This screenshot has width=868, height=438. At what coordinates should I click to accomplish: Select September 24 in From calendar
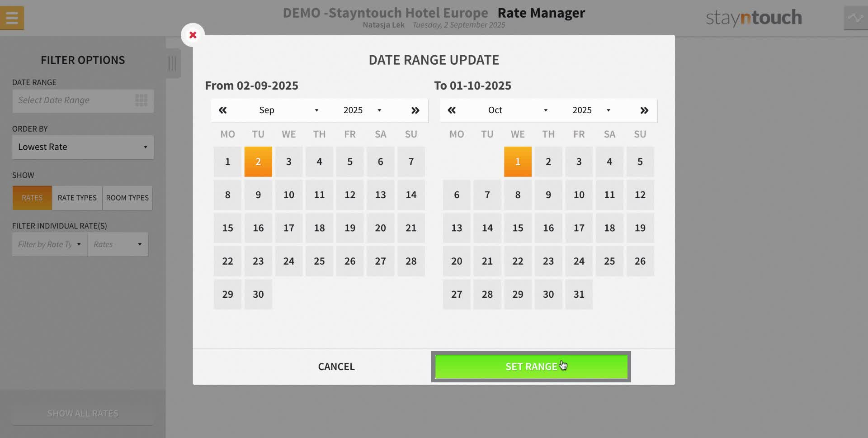(288, 261)
